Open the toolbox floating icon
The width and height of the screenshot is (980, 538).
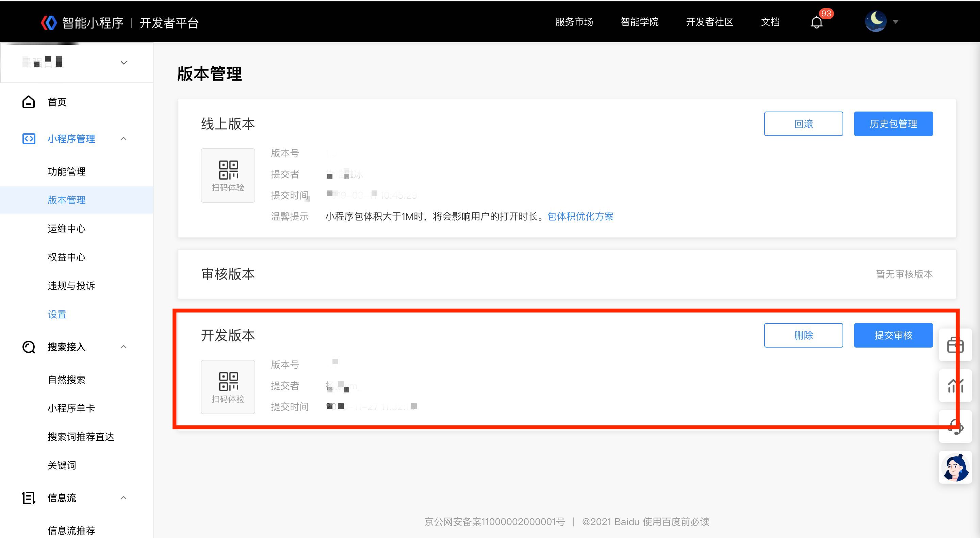coord(955,345)
